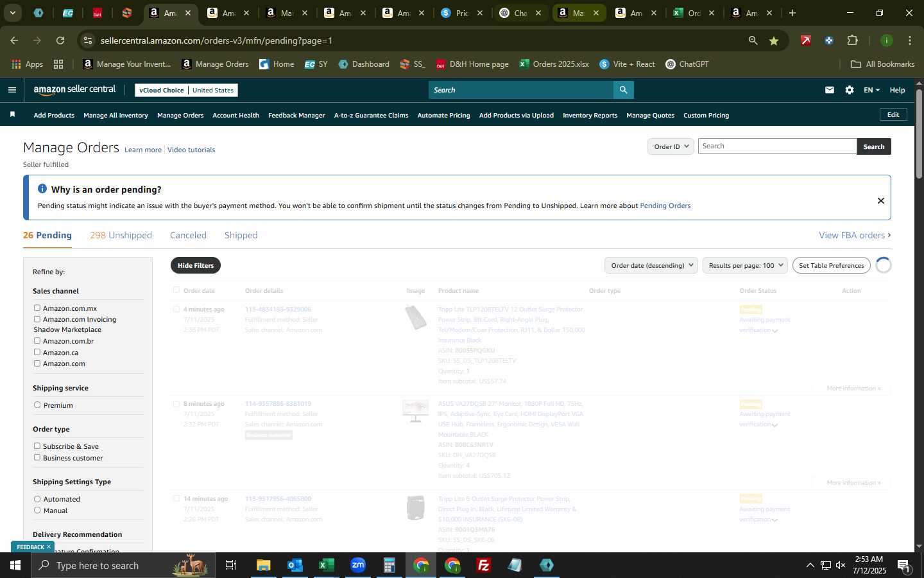This screenshot has height=578, width=924.
Task: Check the Amazon.com sales channel
Action: (x=37, y=363)
